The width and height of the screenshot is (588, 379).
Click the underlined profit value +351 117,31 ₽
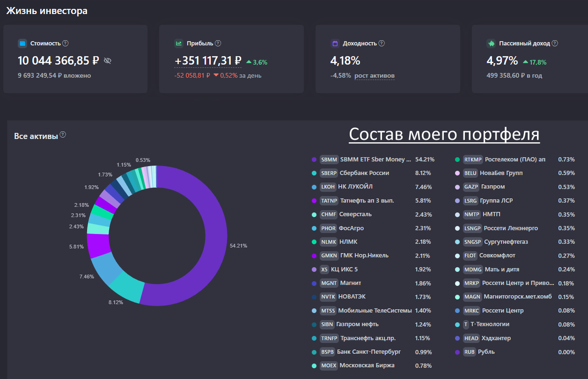pos(208,61)
